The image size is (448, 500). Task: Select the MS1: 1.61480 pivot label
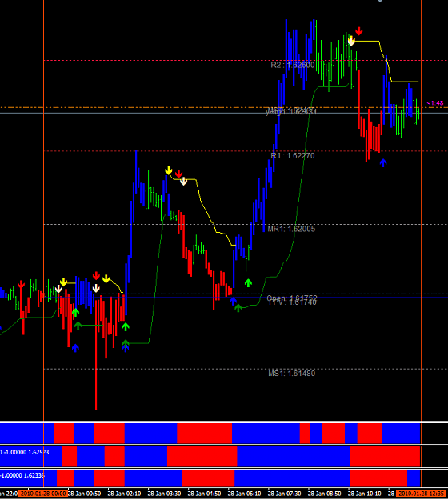tap(291, 373)
